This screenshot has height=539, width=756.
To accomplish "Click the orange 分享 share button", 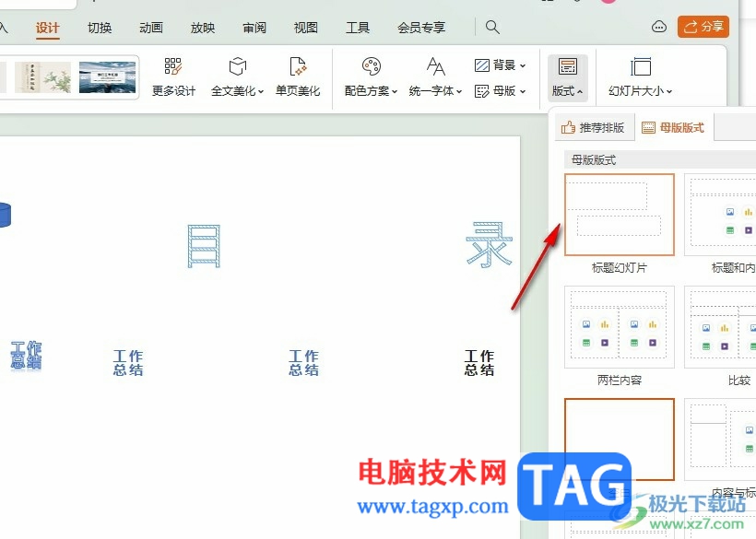I will (703, 27).
